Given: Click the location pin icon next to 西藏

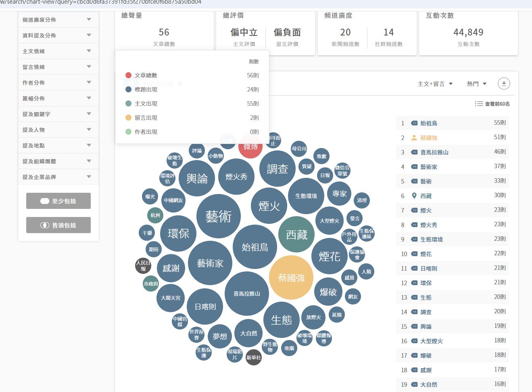Looking at the screenshot, I should [x=414, y=196].
